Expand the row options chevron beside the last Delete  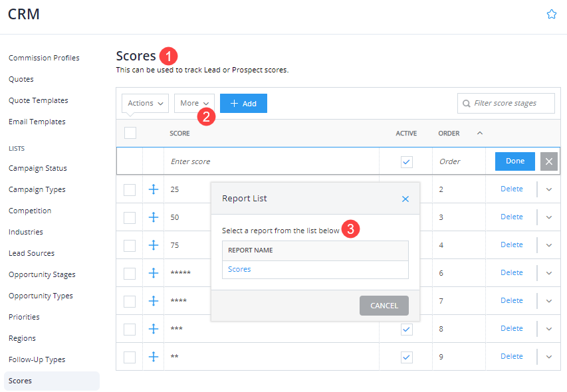[x=548, y=357]
